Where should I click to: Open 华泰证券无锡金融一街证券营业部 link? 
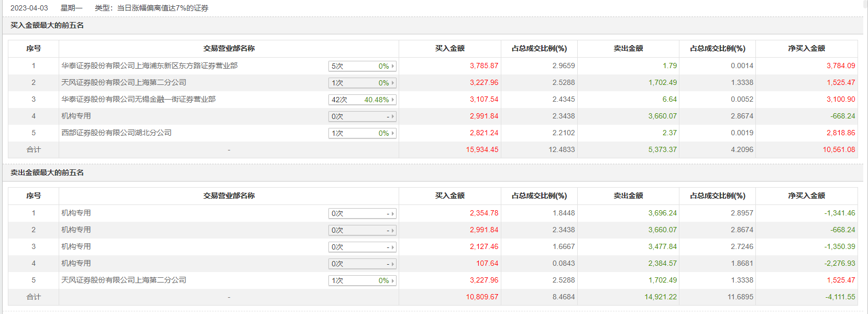click(x=138, y=99)
